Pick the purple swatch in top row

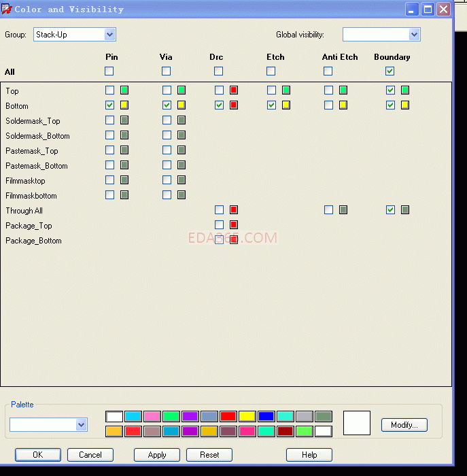190,416
